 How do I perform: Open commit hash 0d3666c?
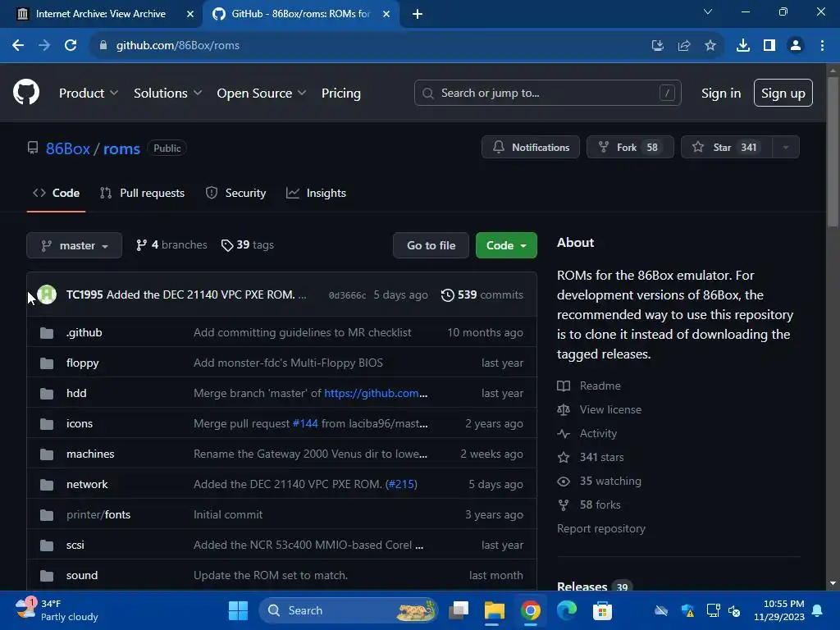347,295
